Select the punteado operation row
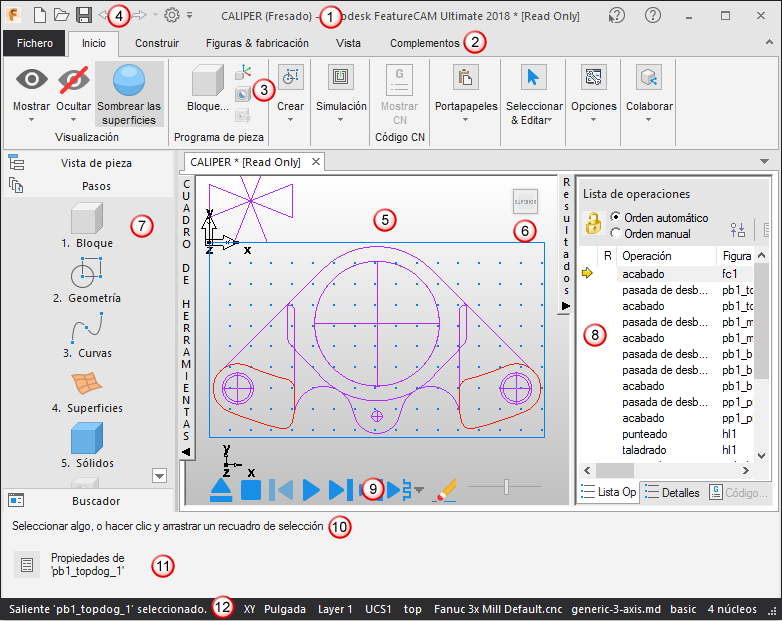This screenshot has height=621, width=782. coord(666,434)
